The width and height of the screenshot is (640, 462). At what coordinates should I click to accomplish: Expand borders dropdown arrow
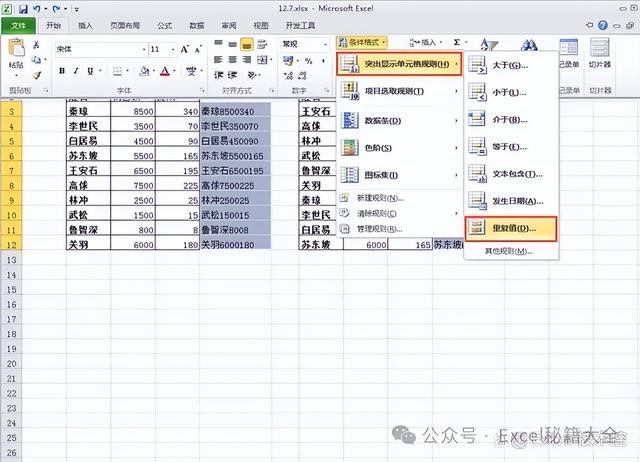tap(127, 71)
